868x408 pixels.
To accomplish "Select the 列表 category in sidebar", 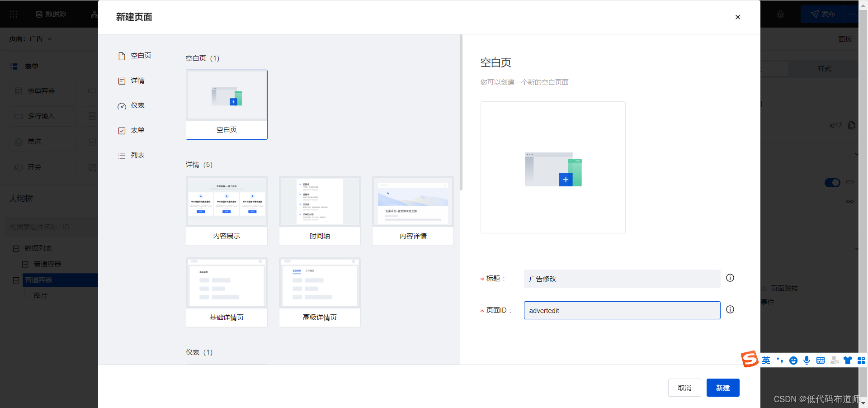I will pyautogui.click(x=131, y=155).
